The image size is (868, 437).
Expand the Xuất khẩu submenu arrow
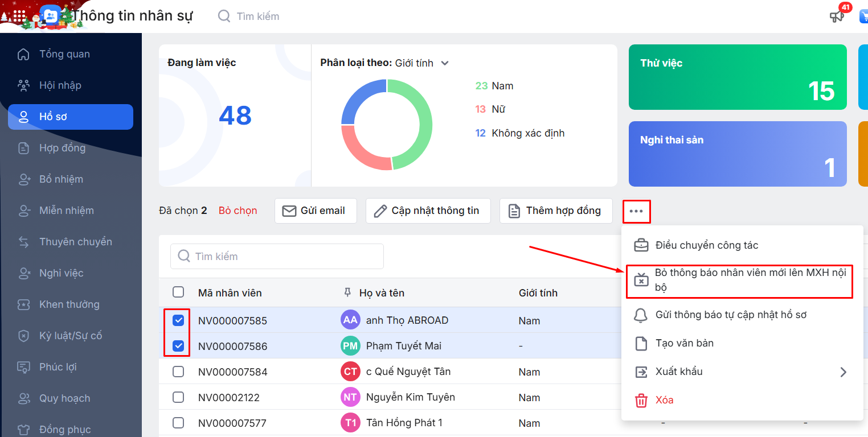[x=843, y=372]
